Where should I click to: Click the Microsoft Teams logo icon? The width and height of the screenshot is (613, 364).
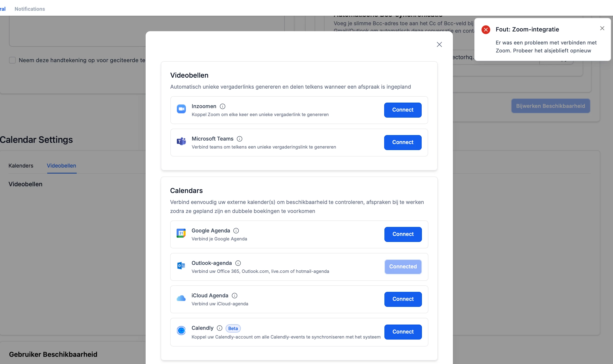181,141
